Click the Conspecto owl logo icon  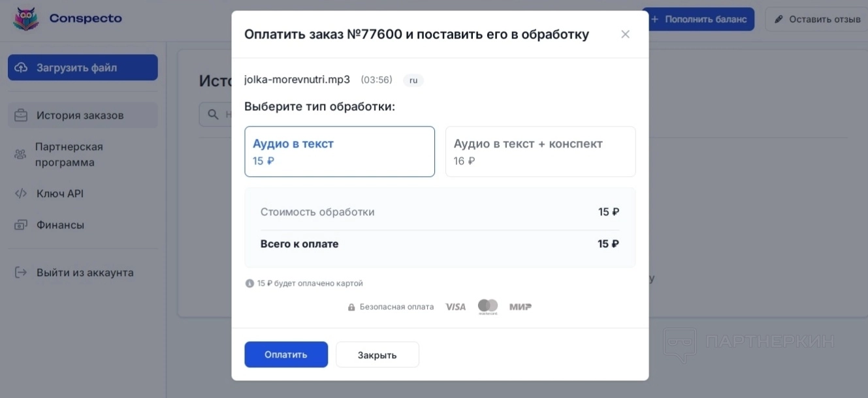26,19
